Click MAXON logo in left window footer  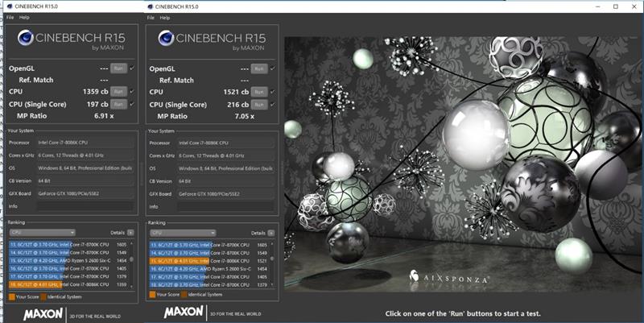point(43,314)
